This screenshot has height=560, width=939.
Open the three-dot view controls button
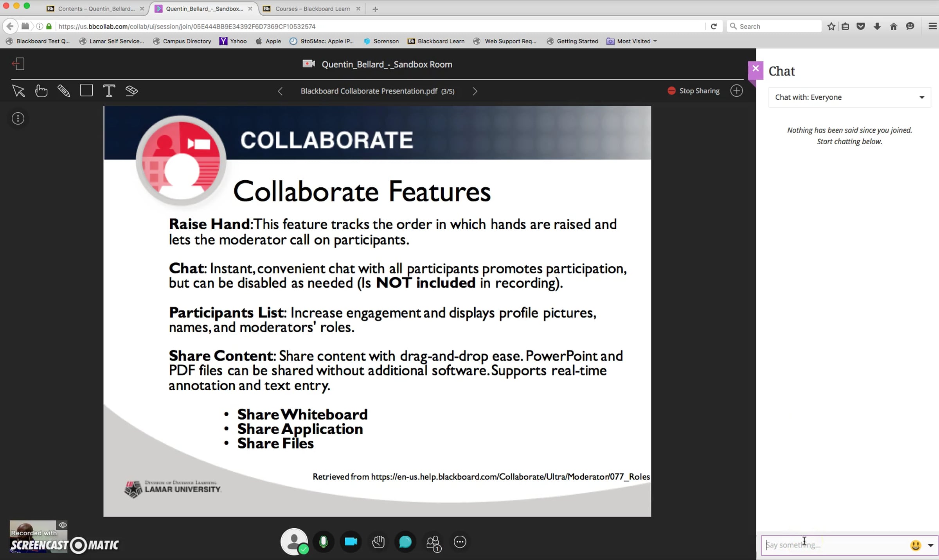point(18,118)
